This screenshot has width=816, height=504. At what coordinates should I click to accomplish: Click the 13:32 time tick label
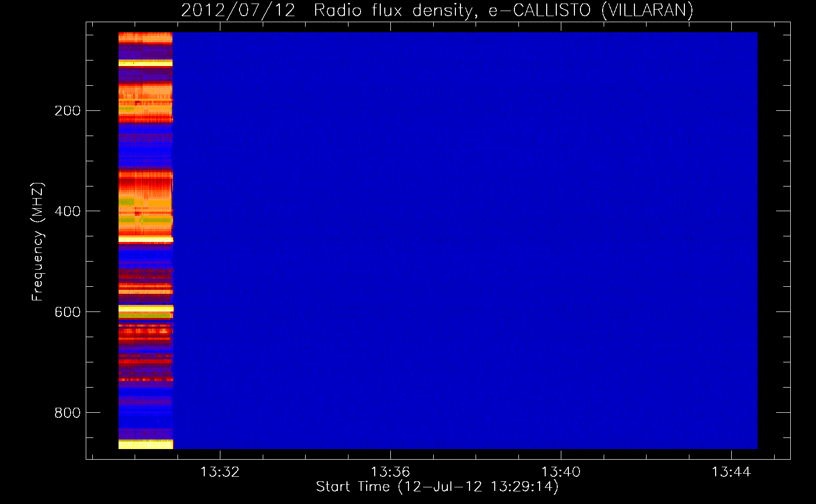click(220, 472)
